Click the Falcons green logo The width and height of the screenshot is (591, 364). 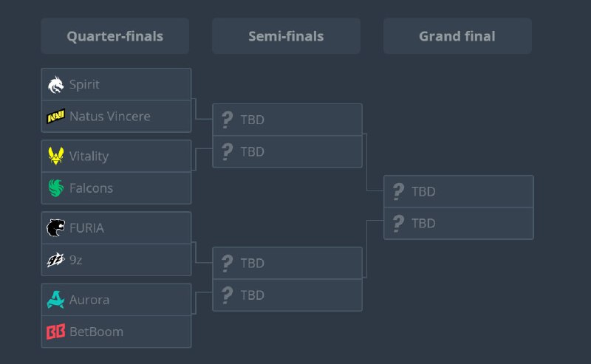56,188
